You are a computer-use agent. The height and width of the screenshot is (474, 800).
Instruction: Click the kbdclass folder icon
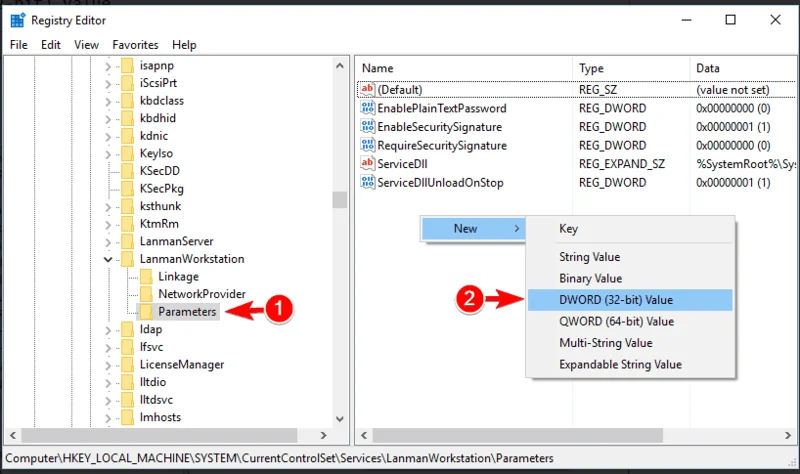pyautogui.click(x=128, y=101)
